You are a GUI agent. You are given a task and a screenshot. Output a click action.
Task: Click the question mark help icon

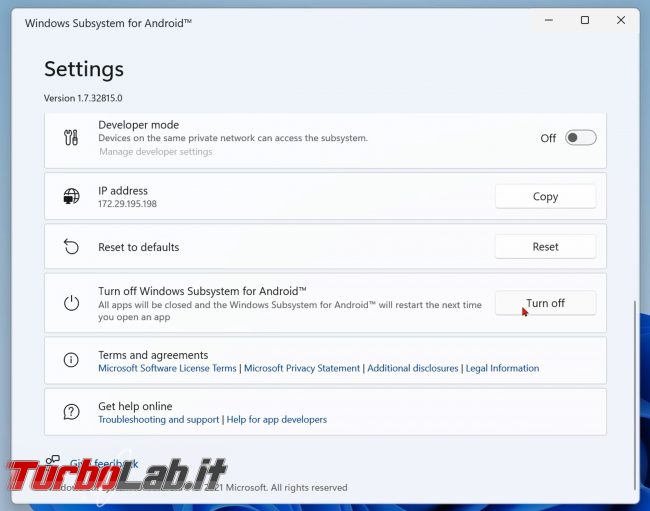pos(71,412)
